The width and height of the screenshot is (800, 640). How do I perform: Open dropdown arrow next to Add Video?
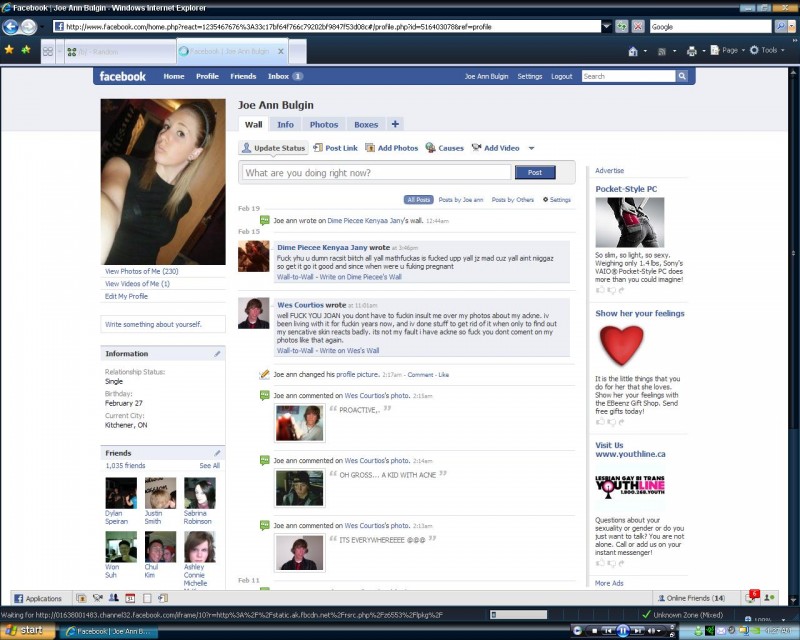click(x=531, y=149)
